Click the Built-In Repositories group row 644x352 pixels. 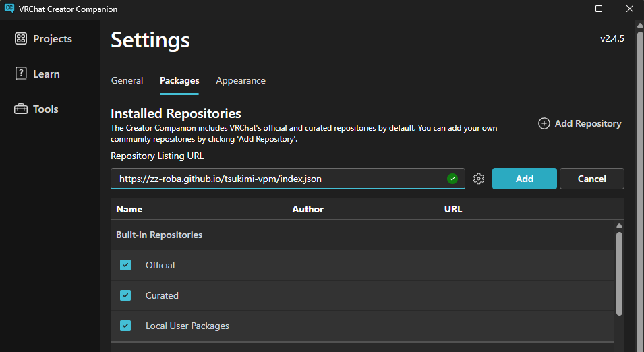point(362,235)
